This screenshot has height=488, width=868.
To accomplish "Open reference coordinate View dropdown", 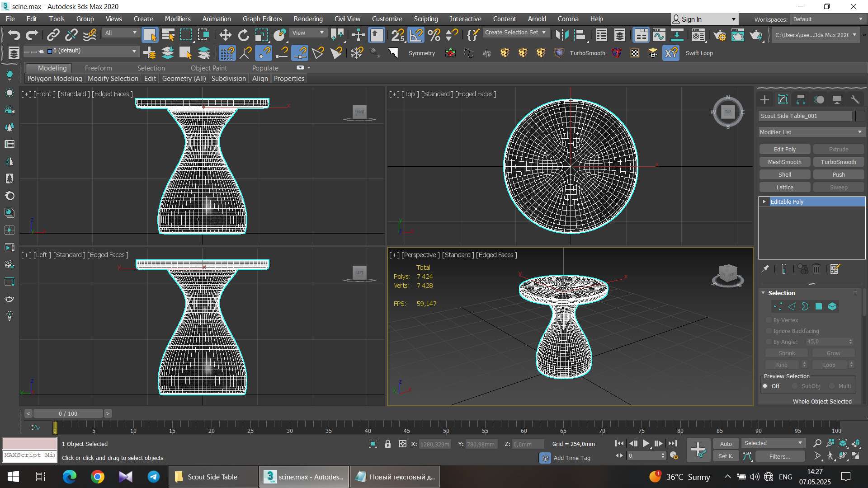I will [308, 33].
